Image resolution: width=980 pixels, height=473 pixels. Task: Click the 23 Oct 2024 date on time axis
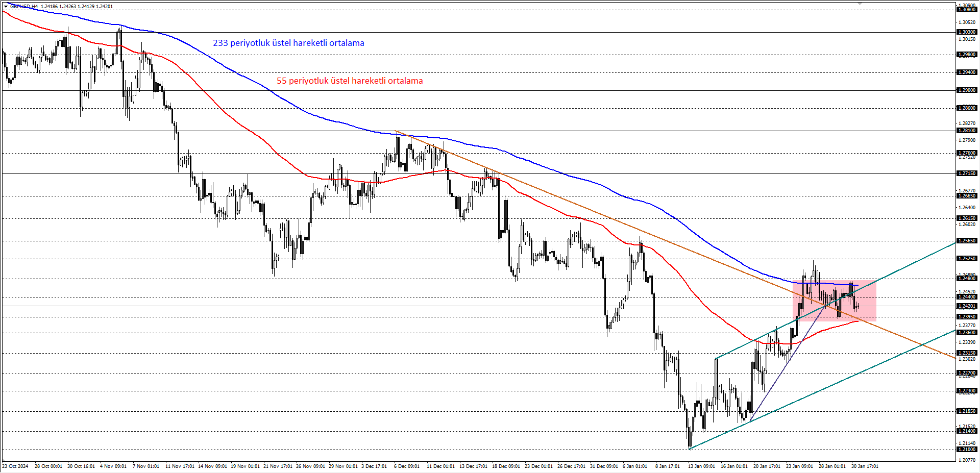click(x=15, y=466)
